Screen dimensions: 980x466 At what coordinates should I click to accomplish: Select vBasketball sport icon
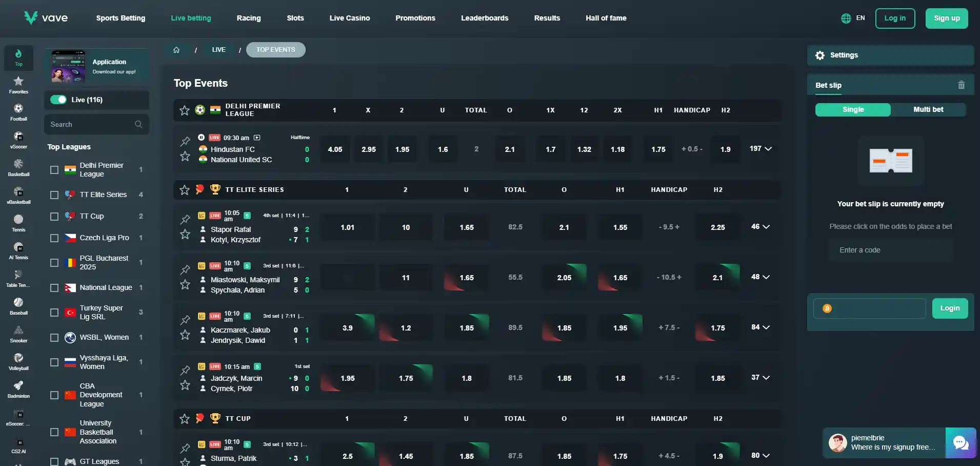coord(18,196)
